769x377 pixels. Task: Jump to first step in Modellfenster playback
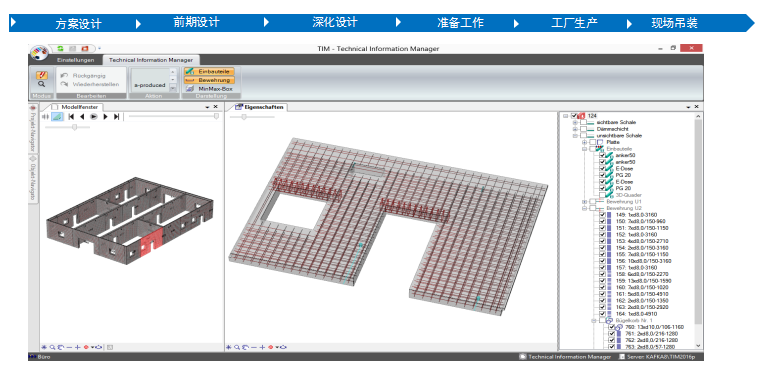pyautogui.click(x=71, y=116)
